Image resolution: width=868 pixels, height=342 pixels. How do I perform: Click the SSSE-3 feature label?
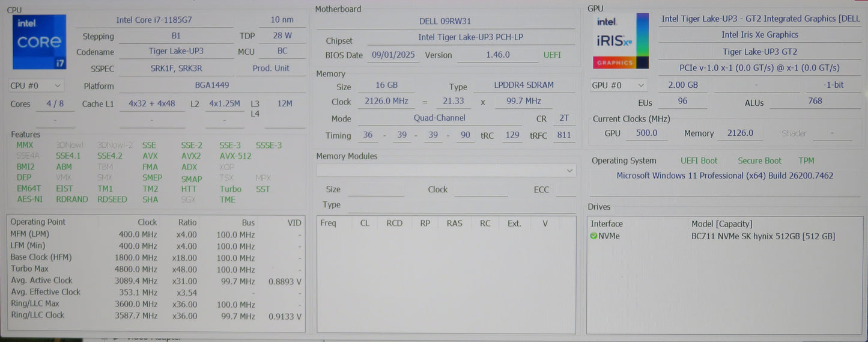(x=269, y=145)
